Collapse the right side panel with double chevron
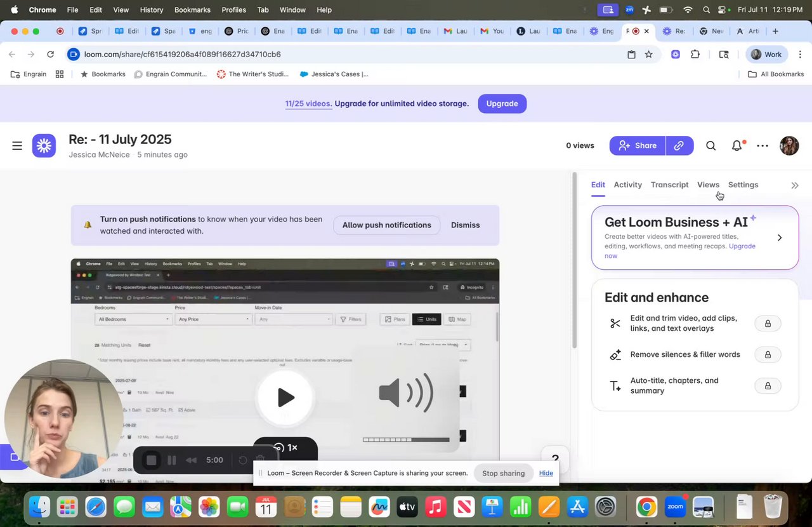Image resolution: width=812 pixels, height=527 pixels. click(x=795, y=185)
